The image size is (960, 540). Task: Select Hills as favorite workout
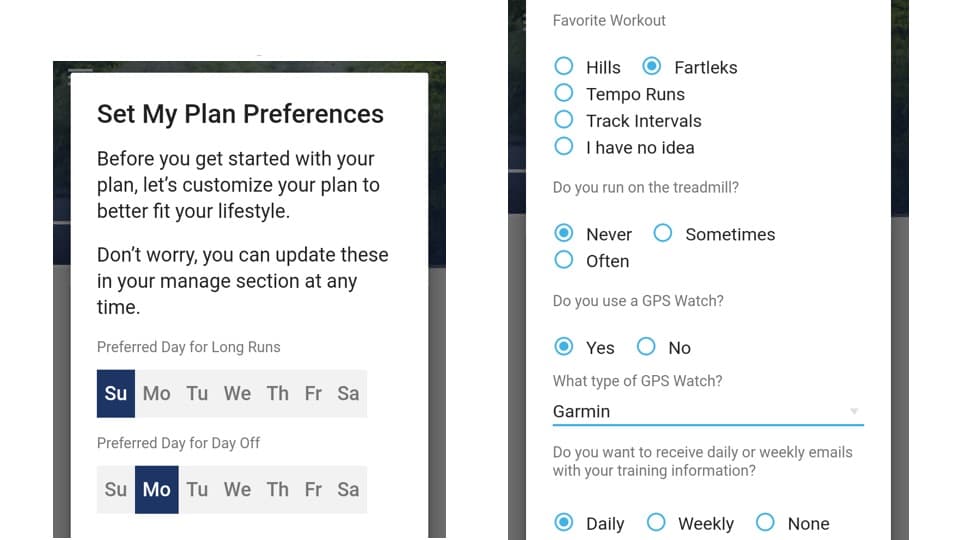(x=563, y=66)
